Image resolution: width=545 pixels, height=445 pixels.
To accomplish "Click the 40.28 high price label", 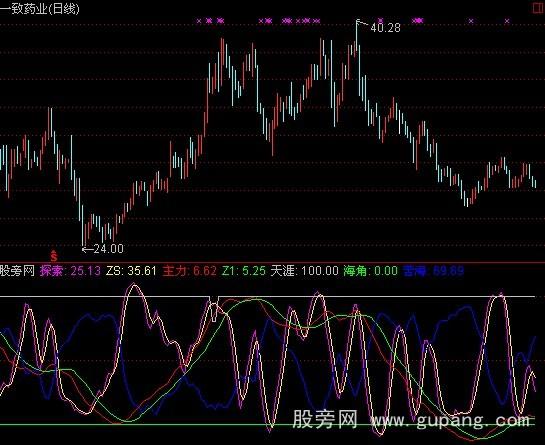I will 385,27.
